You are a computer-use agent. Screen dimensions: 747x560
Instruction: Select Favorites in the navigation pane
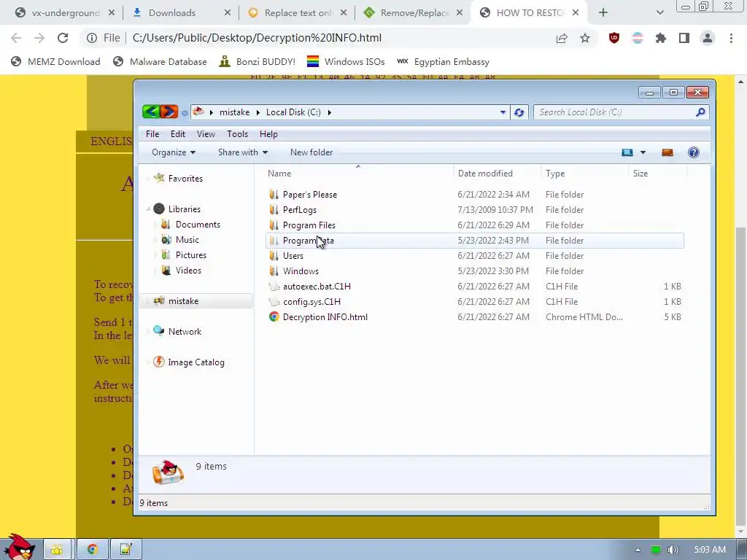pyautogui.click(x=185, y=179)
